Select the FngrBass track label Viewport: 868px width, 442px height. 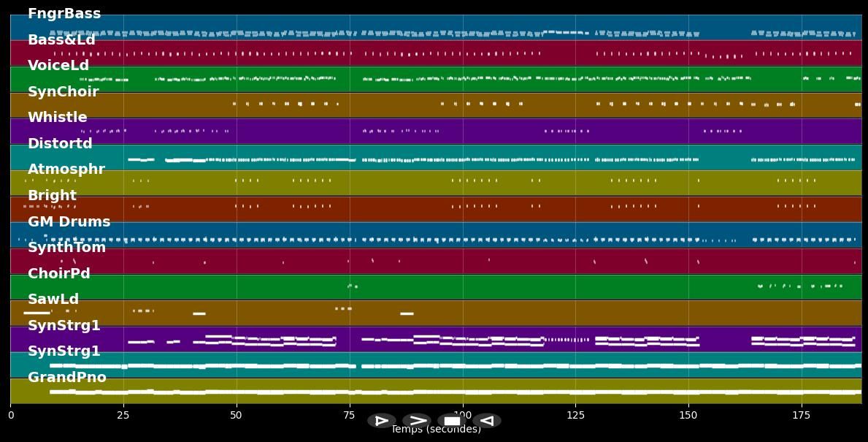pyautogui.click(x=64, y=14)
